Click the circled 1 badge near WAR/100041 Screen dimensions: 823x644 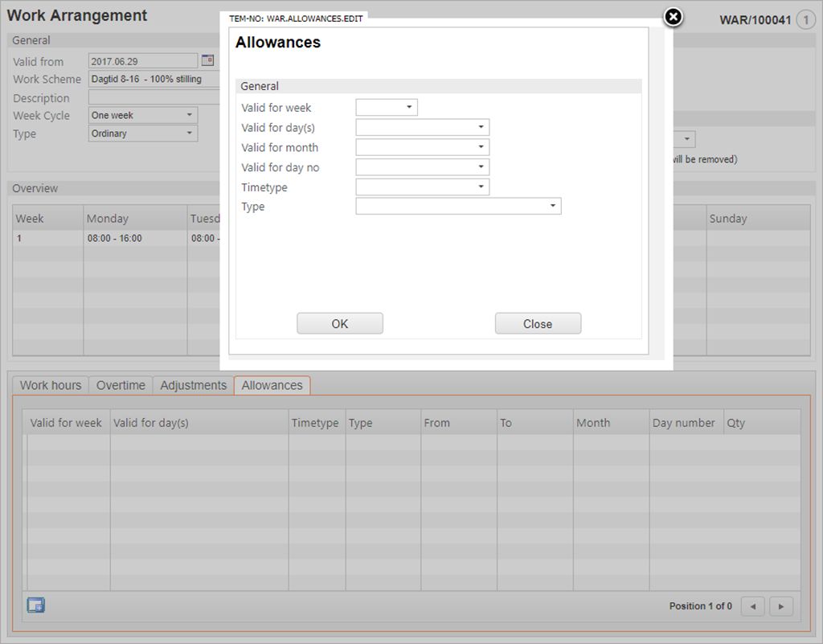[x=805, y=20]
